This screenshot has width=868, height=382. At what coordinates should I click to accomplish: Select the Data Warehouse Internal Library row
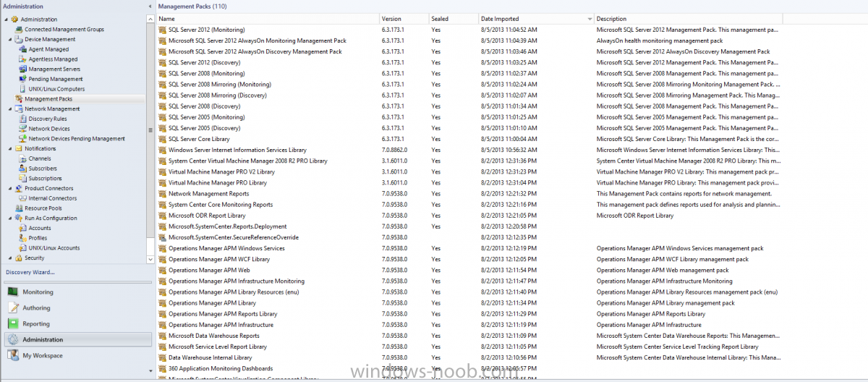coord(469,357)
